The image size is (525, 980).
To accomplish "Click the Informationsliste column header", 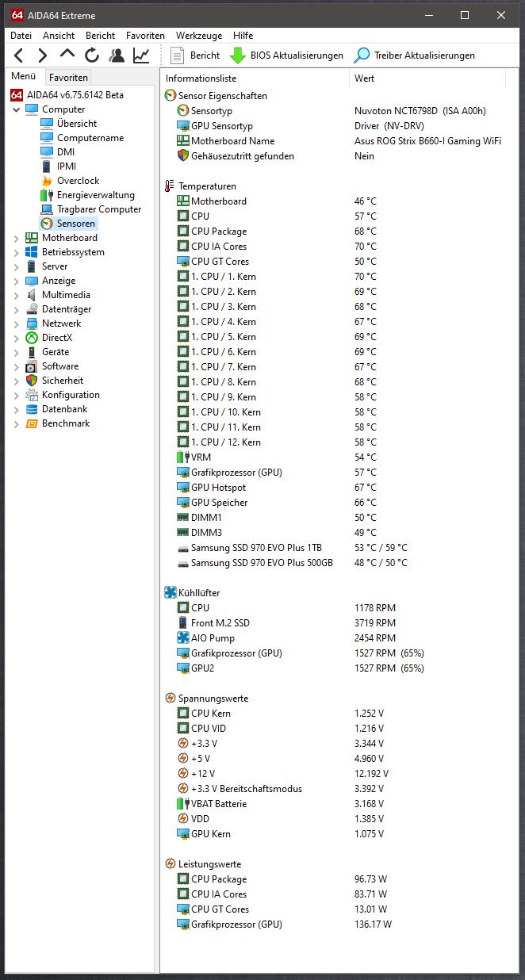I will (255, 78).
